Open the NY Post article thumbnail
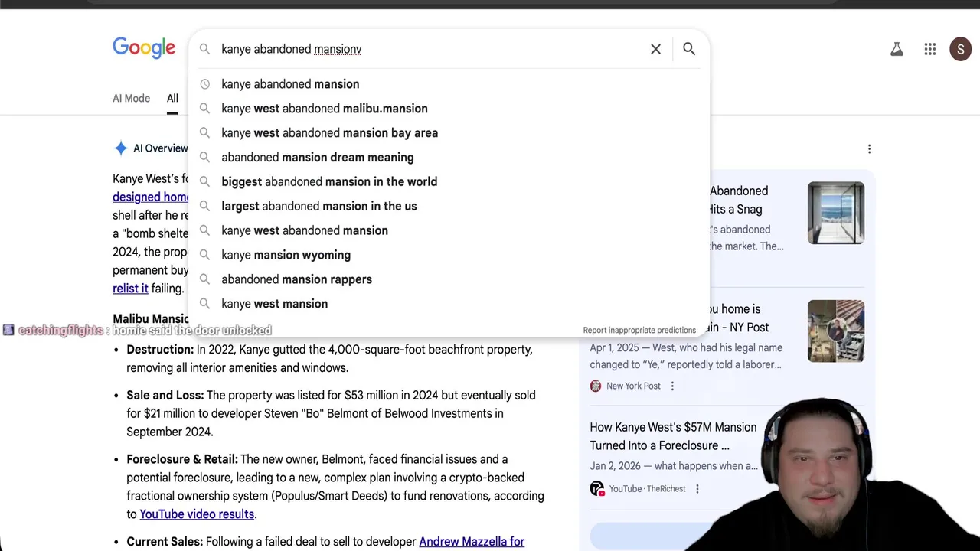This screenshot has height=551, width=980. [x=836, y=331]
